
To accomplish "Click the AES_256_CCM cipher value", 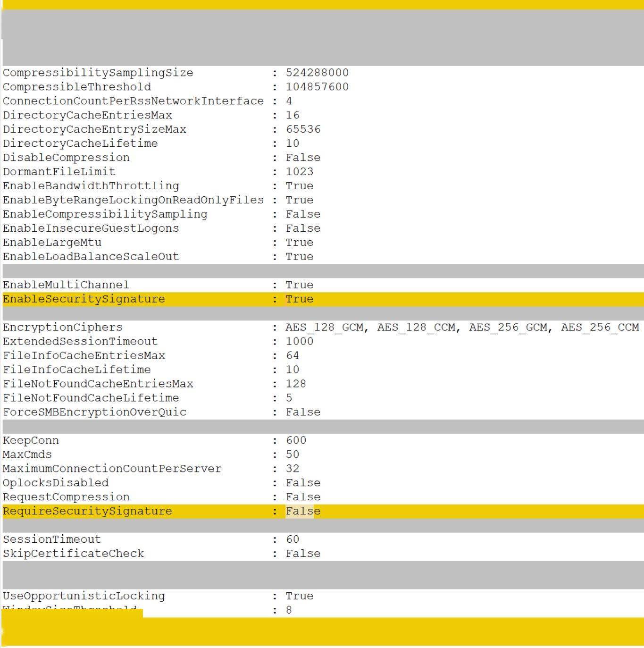I will pyautogui.click(x=600, y=328).
